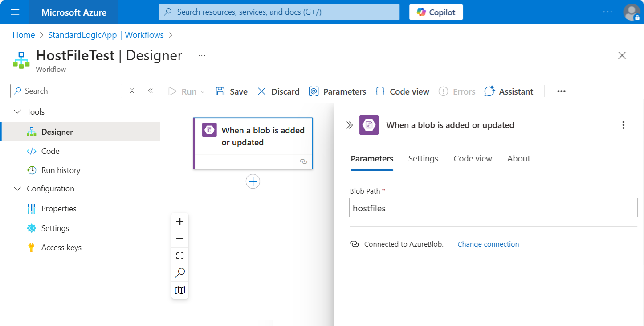Click Change connection link
Image resolution: width=644 pixels, height=326 pixels.
488,244
